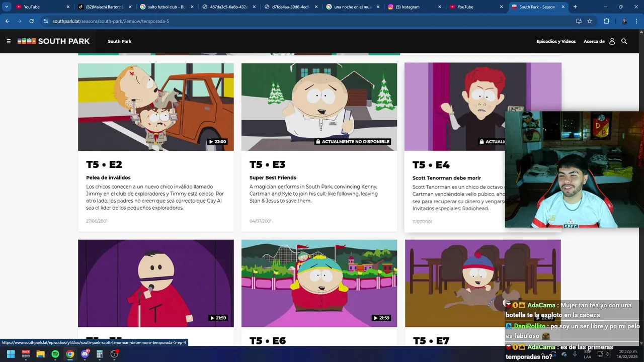Click the Chrome taskbar icon
644x362 pixels.
tap(70, 354)
